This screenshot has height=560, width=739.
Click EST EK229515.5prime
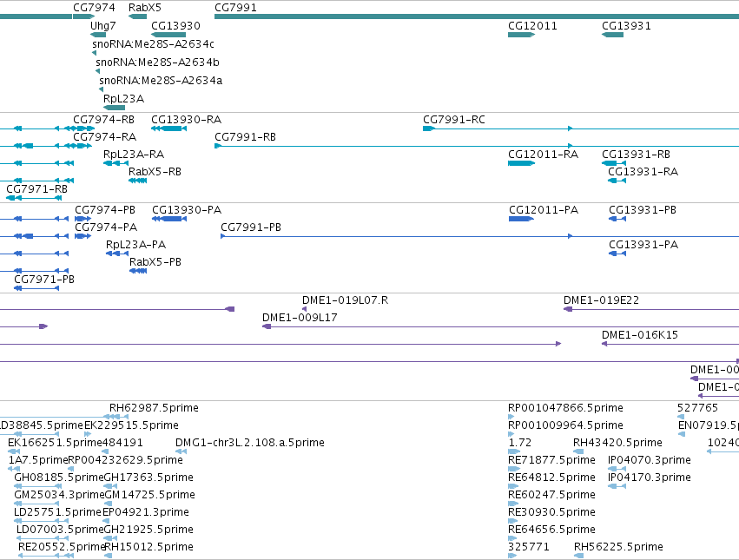pyautogui.click(x=131, y=425)
